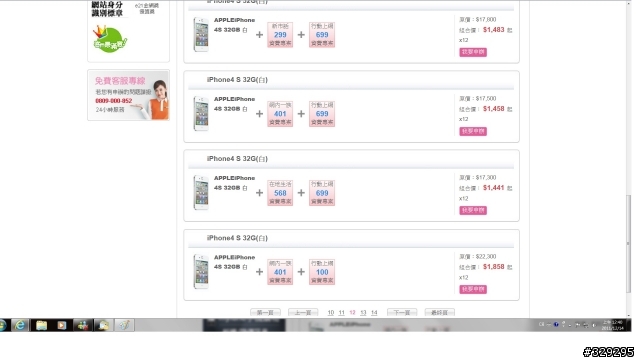
Task: Click the original price $17,500
Action: pos(486,99)
